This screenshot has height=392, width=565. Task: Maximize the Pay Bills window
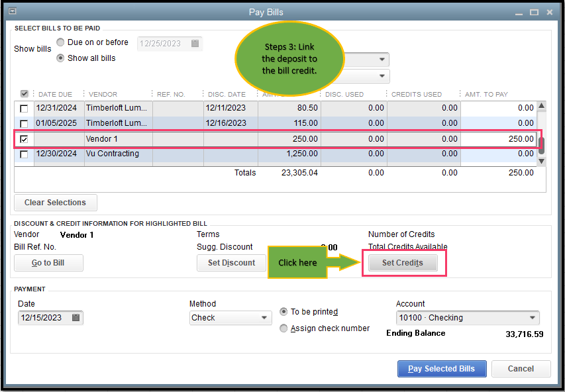point(534,12)
